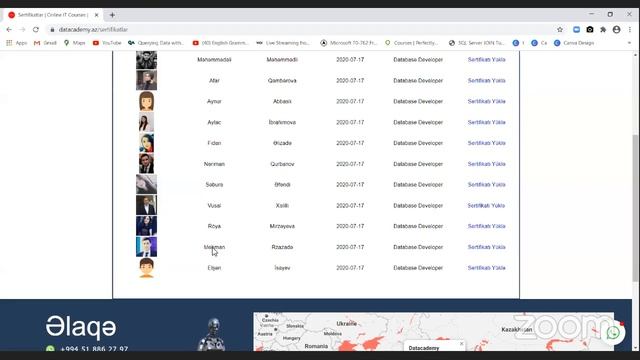
Task: Download certificate for Fidan Əlizadə
Action: coord(487,143)
